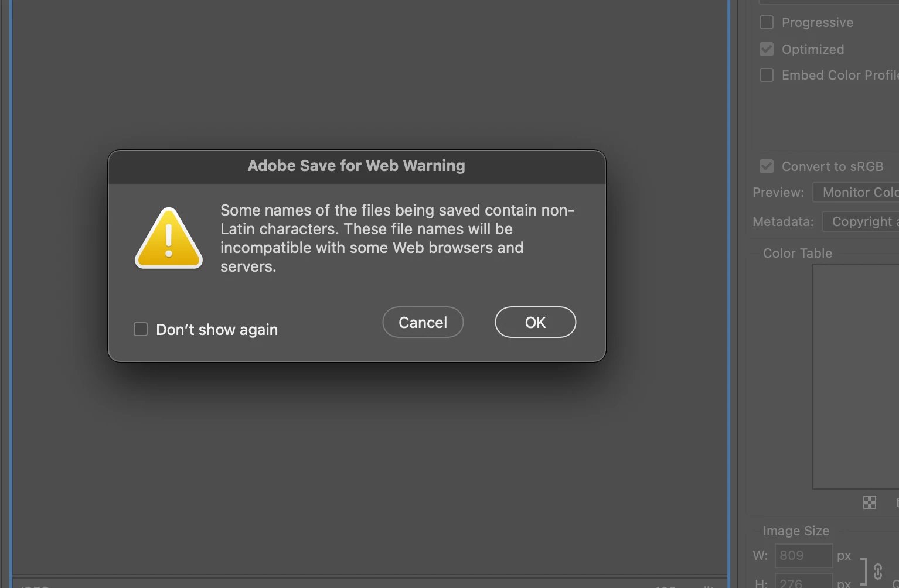Image resolution: width=899 pixels, height=588 pixels.
Task: Enable the Don't show again checkbox
Action: pos(141,329)
